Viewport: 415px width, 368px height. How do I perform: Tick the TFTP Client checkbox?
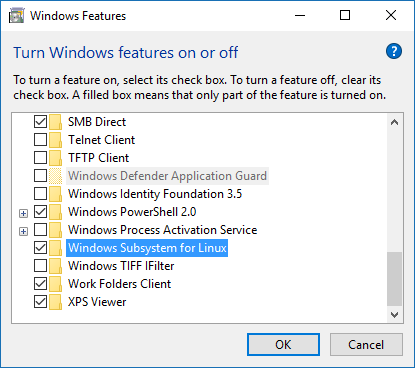tap(40, 158)
